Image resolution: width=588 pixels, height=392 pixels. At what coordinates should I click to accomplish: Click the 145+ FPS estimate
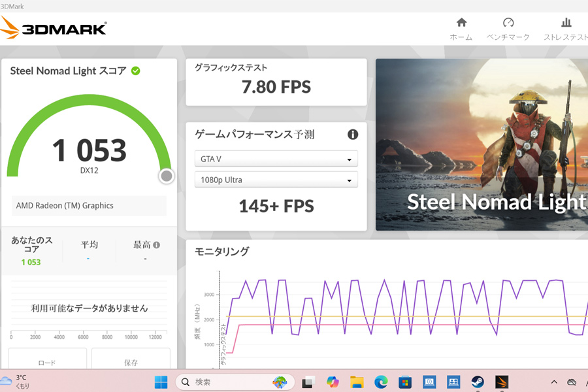point(276,206)
